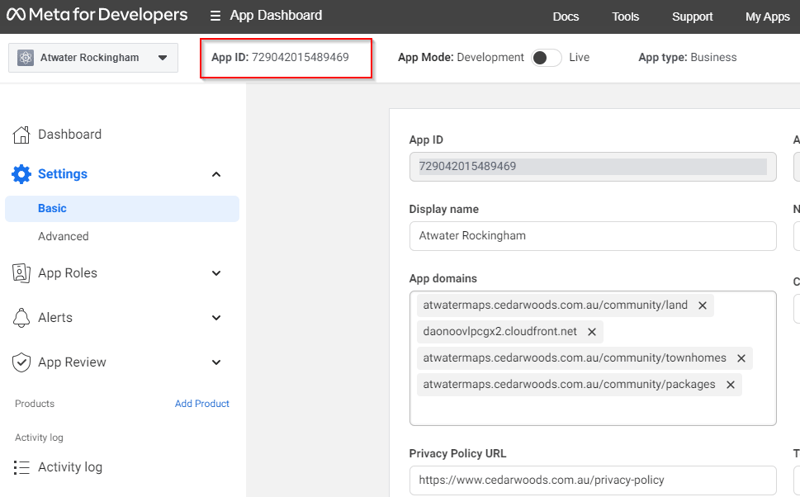Viewport: 800px width, 497px height.
Task: Click the Activity log list icon
Action: point(21,467)
